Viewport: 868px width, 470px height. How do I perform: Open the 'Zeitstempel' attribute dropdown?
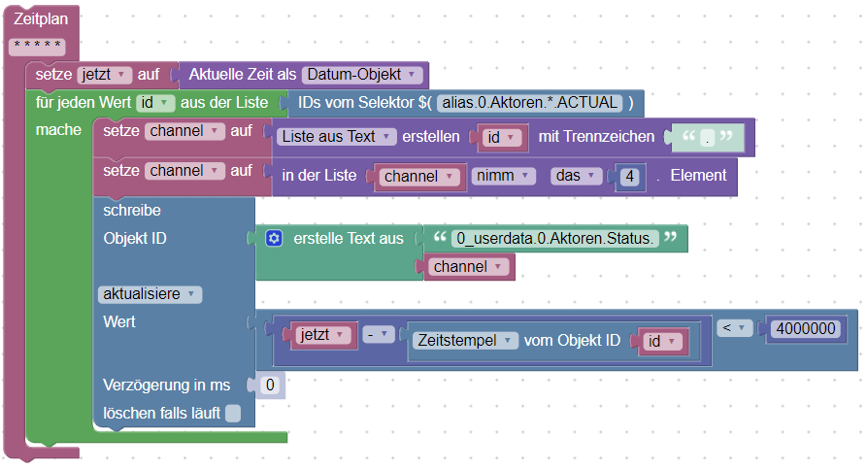(x=465, y=341)
